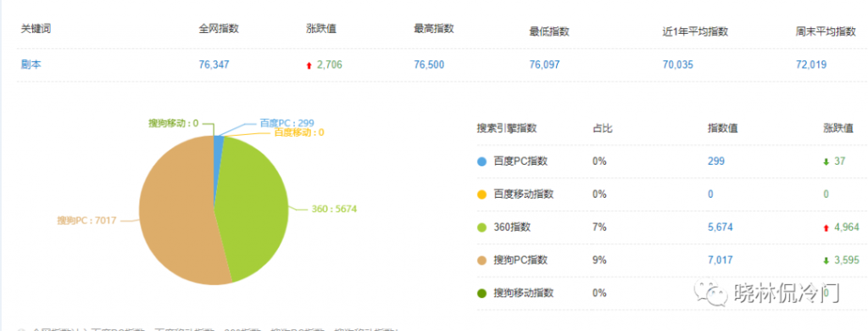Click the 360指数 change value 4,964

(847, 227)
